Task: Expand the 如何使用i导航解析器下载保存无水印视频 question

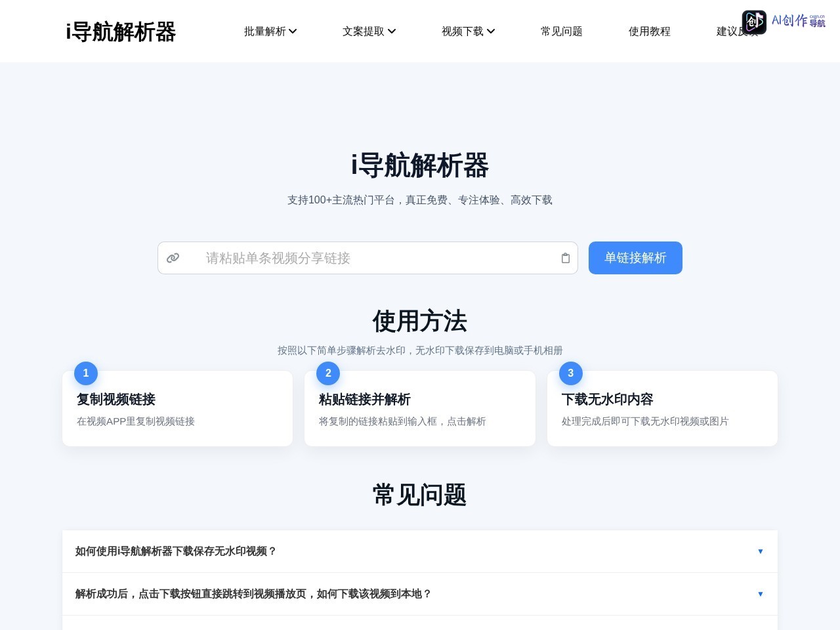Action: click(420, 551)
